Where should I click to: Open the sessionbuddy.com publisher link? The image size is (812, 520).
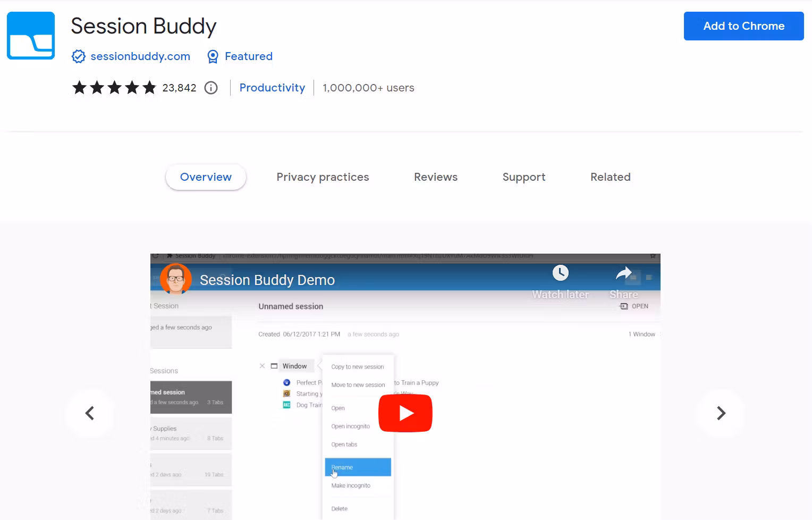tap(140, 56)
